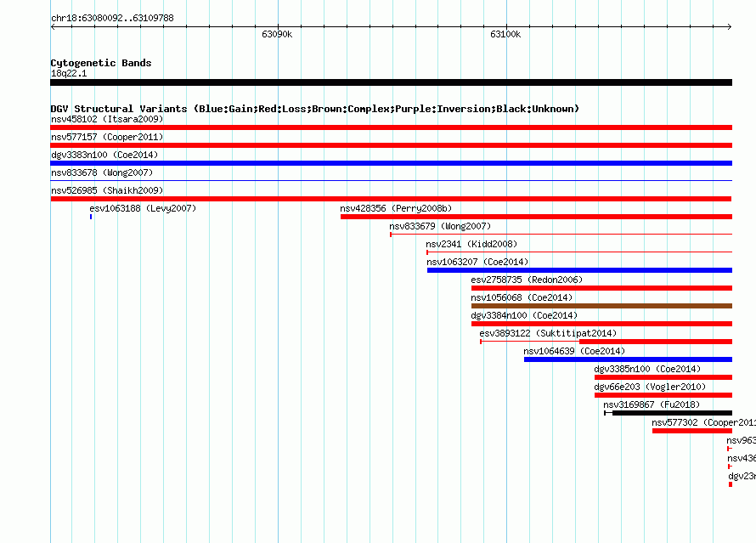Screen dimensions: 756x543
Task: Click the Cytogenetic Bands track title
Action: pos(101,63)
